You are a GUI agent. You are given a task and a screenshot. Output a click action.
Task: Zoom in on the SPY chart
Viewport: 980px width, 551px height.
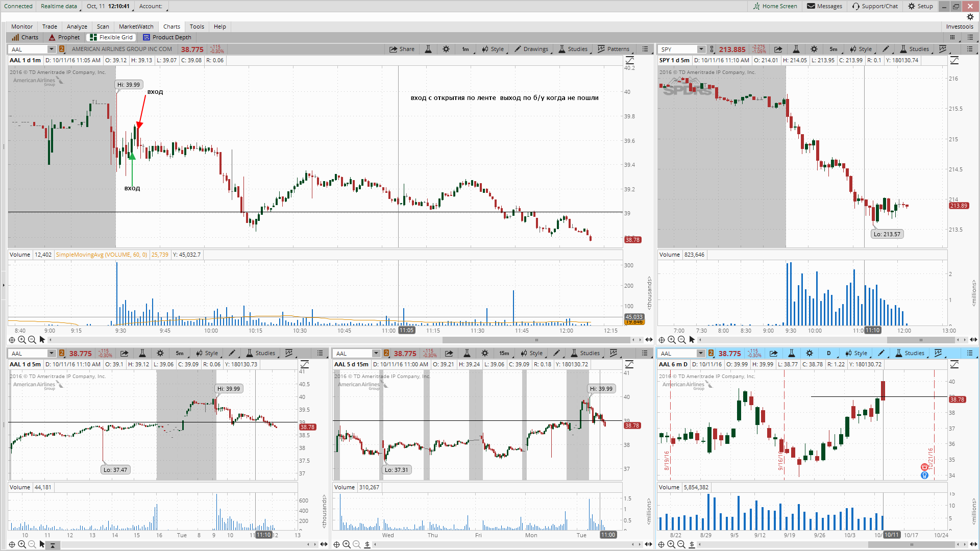(672, 340)
